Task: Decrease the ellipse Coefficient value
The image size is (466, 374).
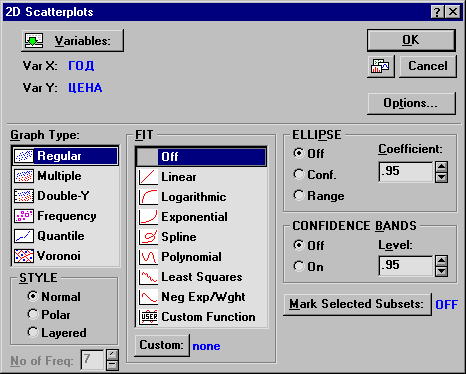Action: (442, 177)
